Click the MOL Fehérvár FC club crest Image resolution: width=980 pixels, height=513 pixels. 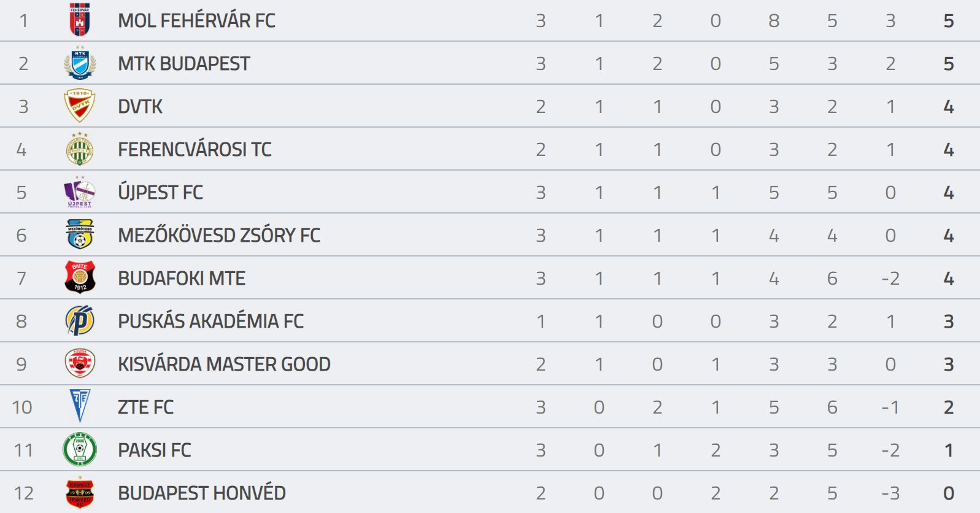click(x=80, y=20)
